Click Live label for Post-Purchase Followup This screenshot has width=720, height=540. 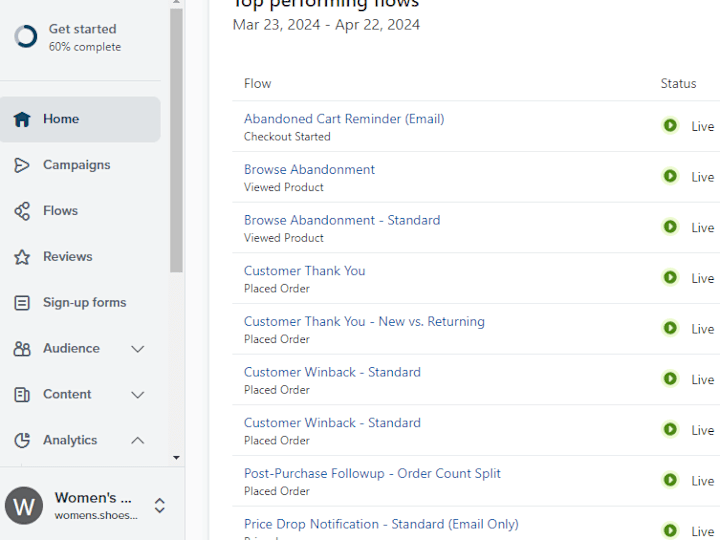point(703,481)
